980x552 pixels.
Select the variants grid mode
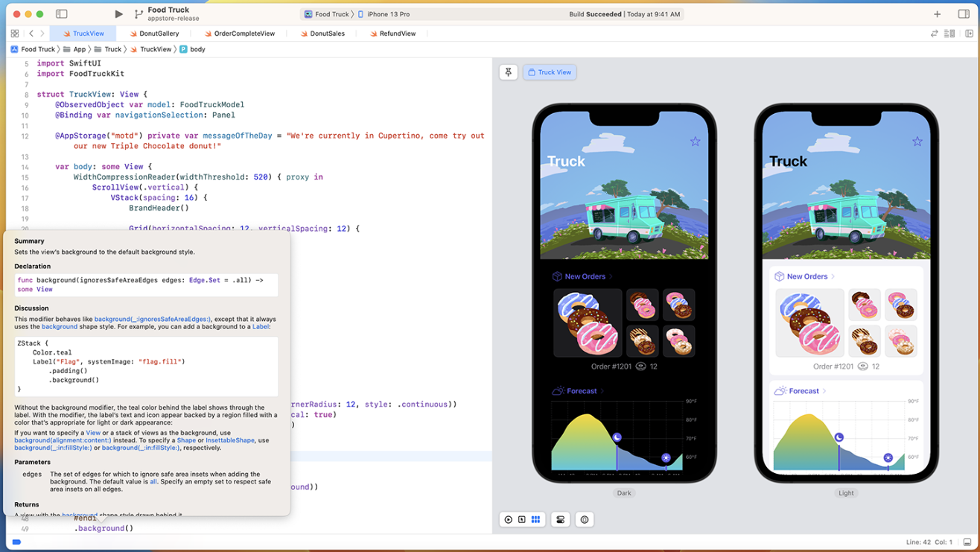(x=535, y=519)
